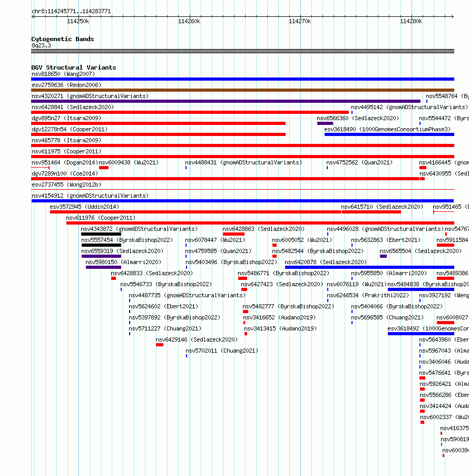Open nsv6427423 (Sedlazeck2020) variant
This screenshot has height=476, width=469.
coord(282,285)
